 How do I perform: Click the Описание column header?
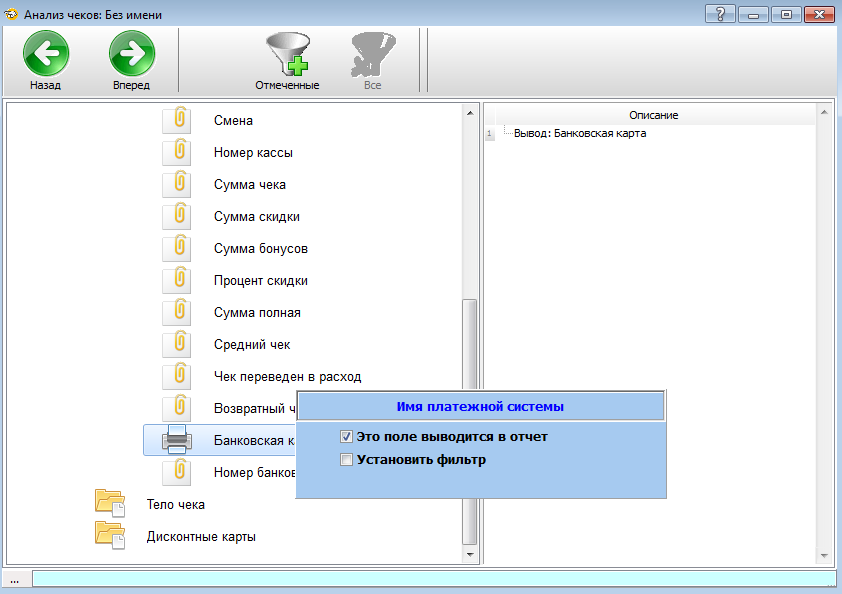(653, 116)
